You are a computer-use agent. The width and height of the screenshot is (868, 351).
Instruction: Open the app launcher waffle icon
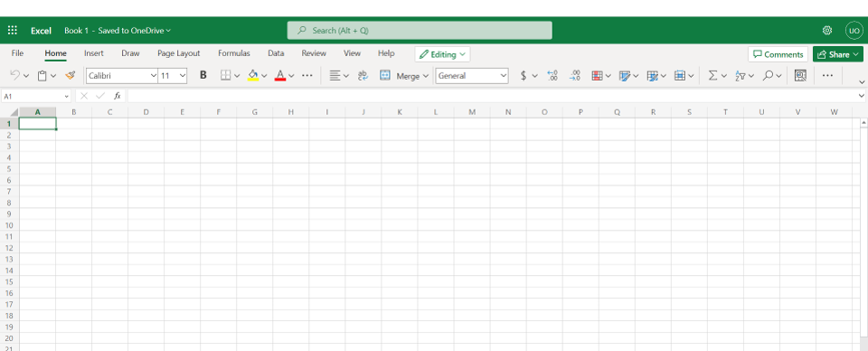click(12, 31)
